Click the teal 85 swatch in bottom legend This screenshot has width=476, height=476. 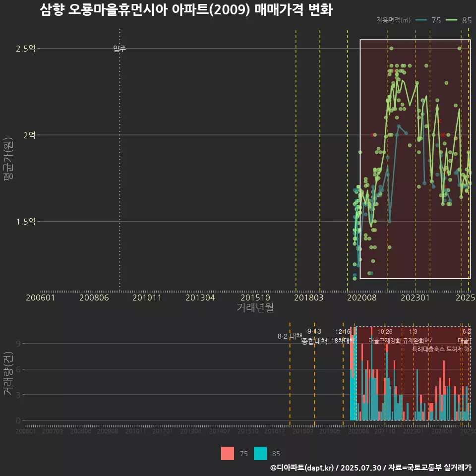tap(260, 454)
